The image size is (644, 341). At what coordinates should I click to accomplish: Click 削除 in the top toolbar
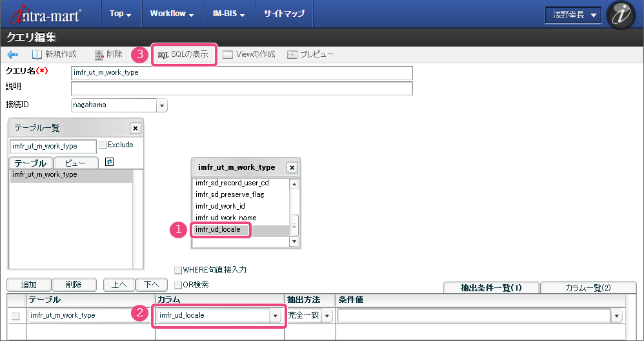108,54
